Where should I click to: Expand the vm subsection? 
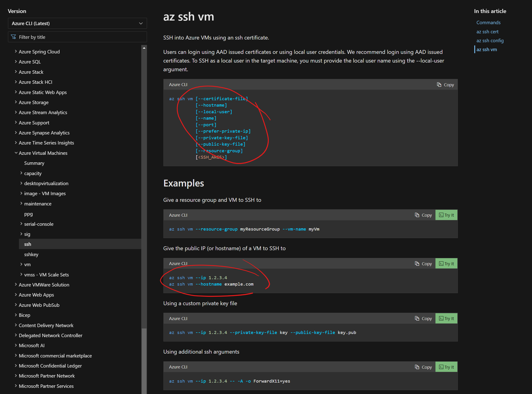point(21,264)
